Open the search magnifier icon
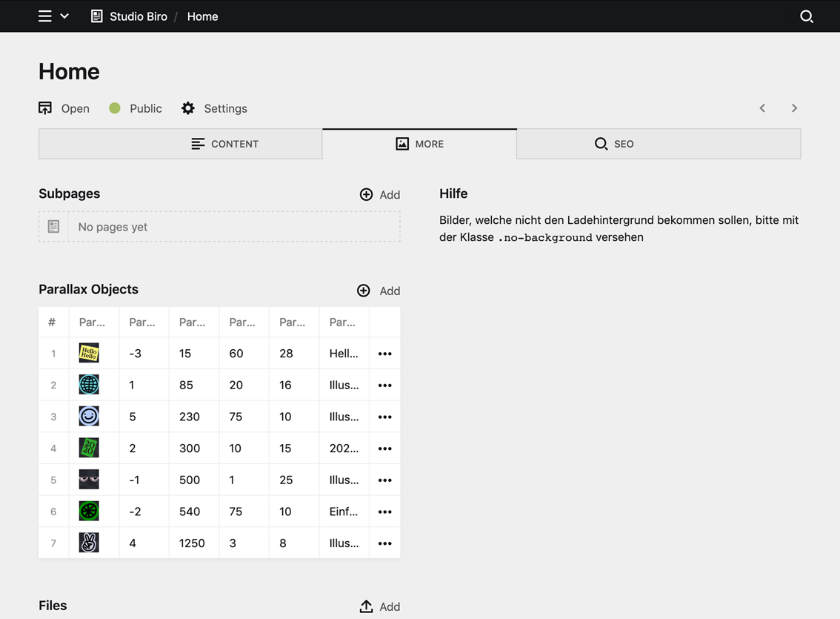This screenshot has width=840, height=619. coord(807,16)
